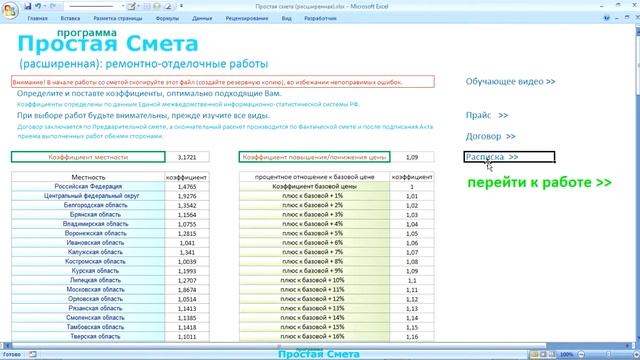Viewport: 640px width, 360px height.
Task: Open the undo history dropdown arrow
Action: (44, 6)
